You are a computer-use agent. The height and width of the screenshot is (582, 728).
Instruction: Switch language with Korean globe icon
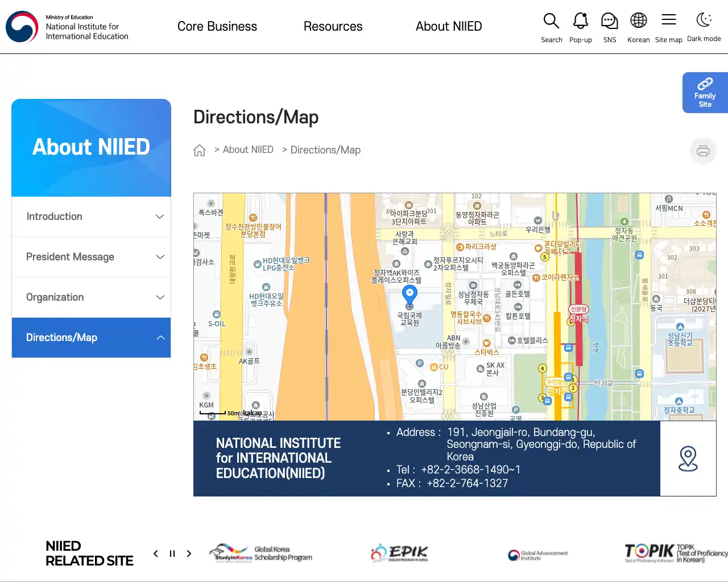click(638, 27)
